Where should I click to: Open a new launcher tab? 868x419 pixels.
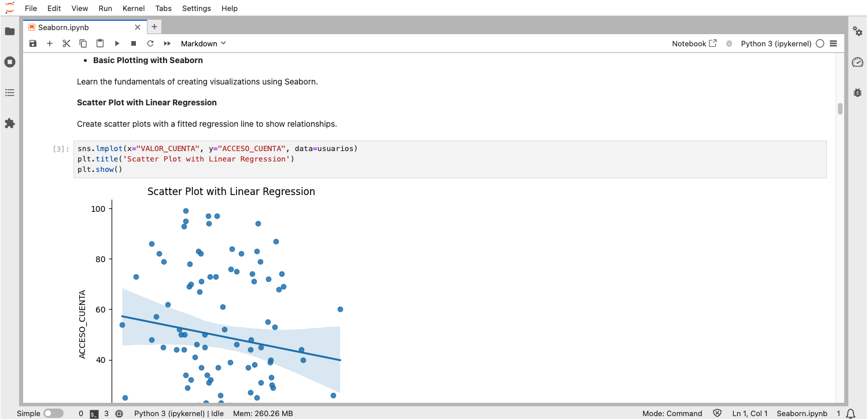[x=154, y=27]
